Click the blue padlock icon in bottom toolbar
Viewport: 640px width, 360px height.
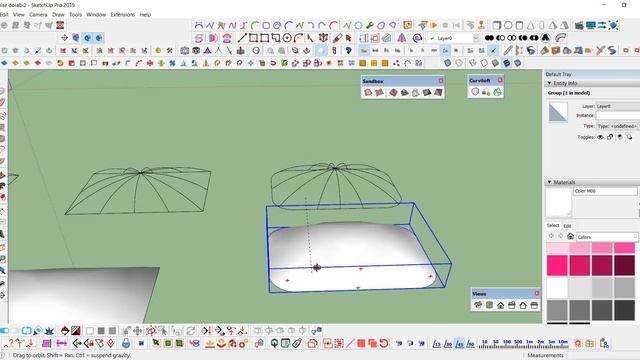[x=126, y=343]
